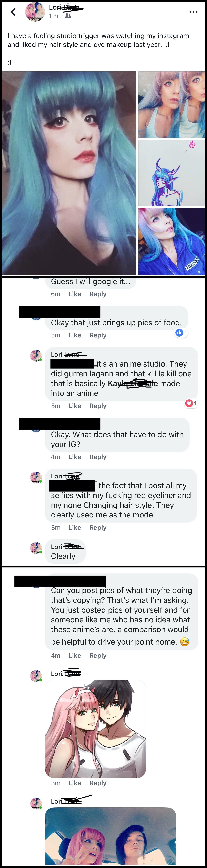Reply to the comparison request comment
The image size is (207, 868).
coord(98,655)
